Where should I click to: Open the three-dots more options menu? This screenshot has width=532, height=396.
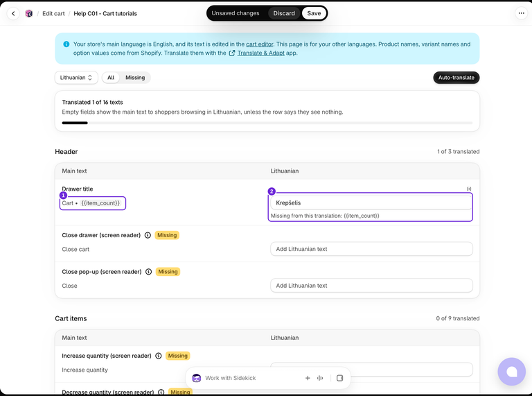521,13
